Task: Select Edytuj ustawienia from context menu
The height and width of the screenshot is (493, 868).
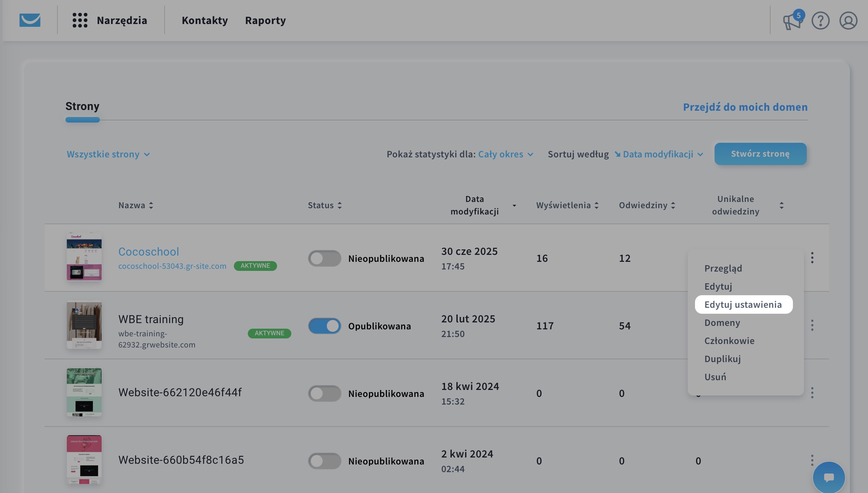Action: (x=743, y=305)
